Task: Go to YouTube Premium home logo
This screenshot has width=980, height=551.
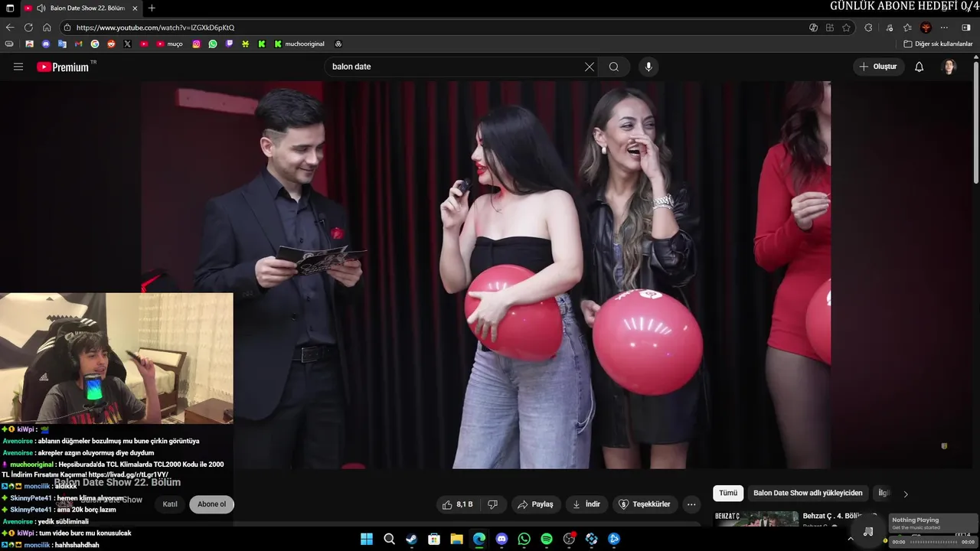Action: point(63,67)
